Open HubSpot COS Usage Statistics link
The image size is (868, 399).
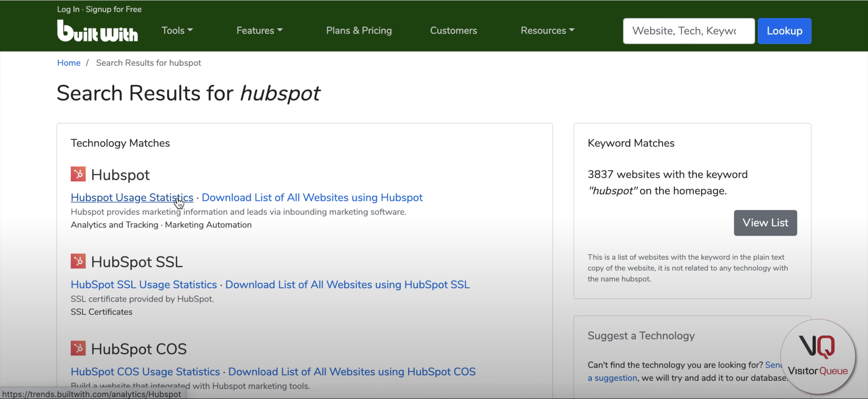coord(145,371)
